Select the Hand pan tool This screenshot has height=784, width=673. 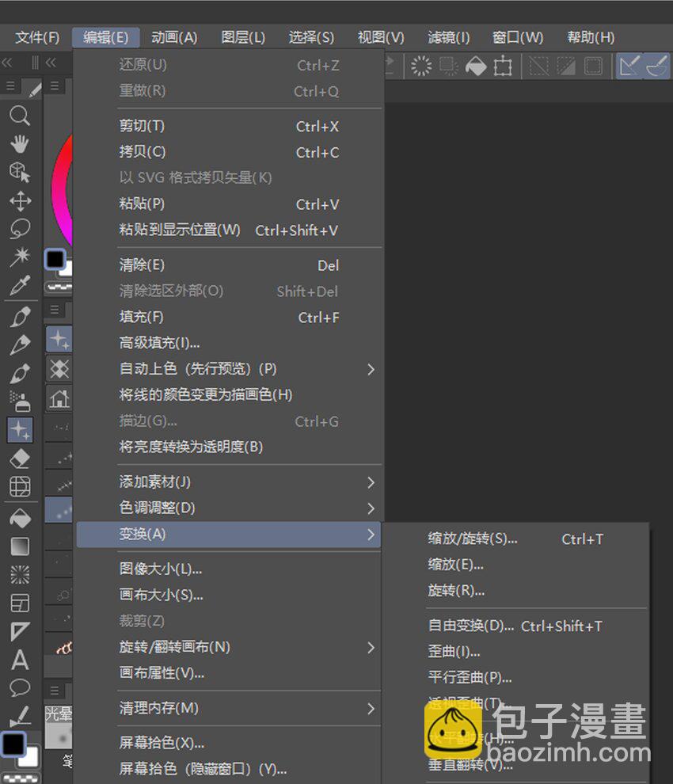point(20,143)
